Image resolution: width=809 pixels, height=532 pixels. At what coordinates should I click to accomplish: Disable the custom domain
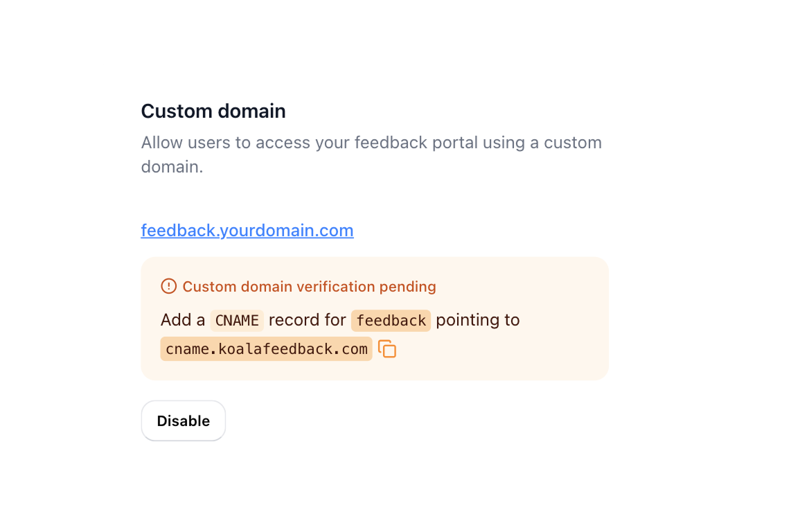click(183, 420)
